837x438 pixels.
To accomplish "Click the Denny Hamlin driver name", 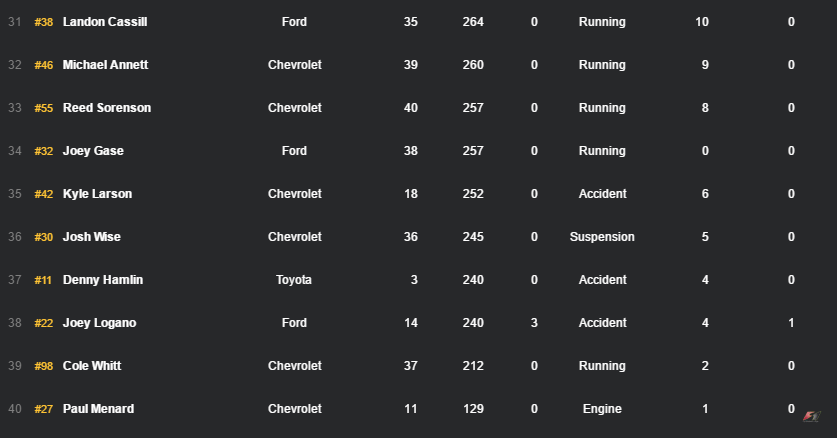I will coord(102,280).
